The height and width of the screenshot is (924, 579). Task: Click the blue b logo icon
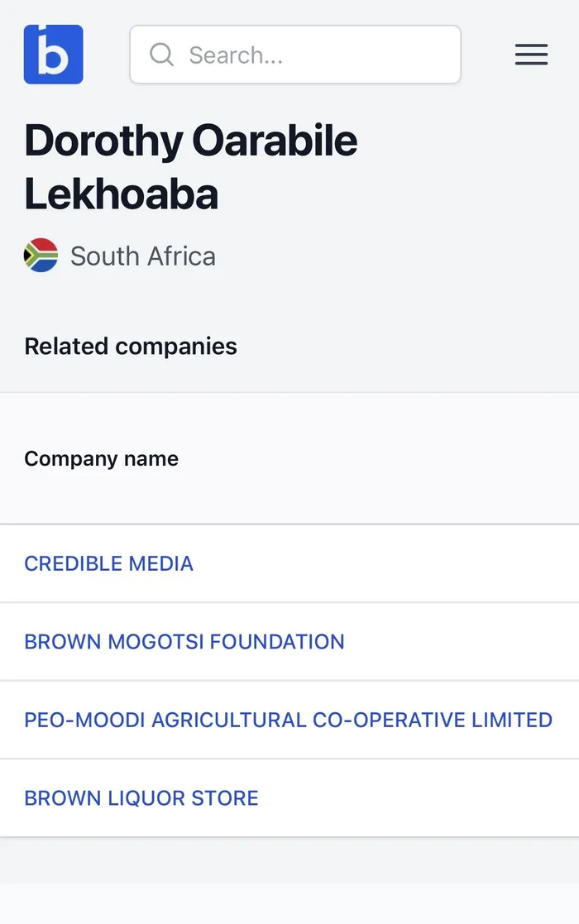click(x=53, y=55)
